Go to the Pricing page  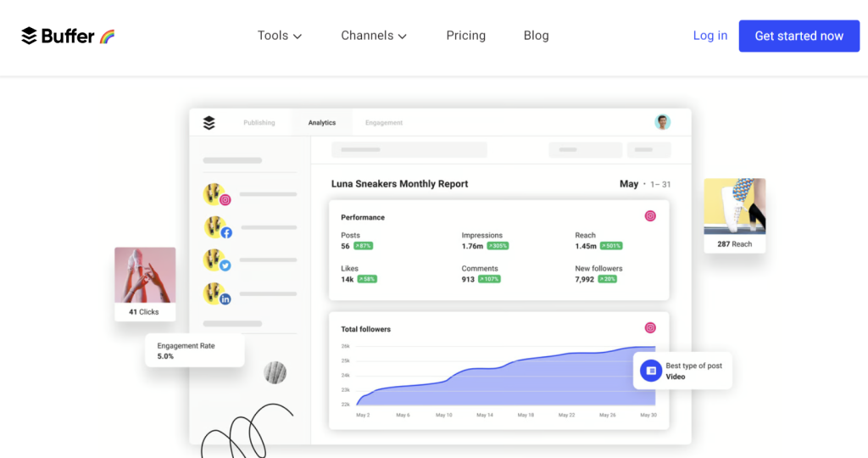(x=466, y=36)
